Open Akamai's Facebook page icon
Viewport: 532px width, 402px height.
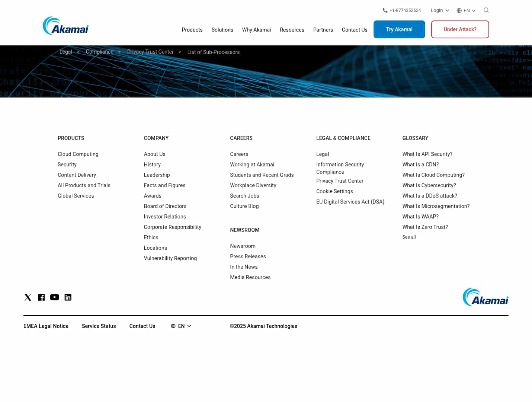tap(41, 297)
